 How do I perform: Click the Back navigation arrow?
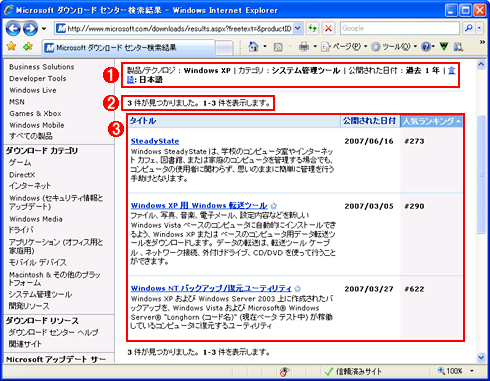point(13,29)
